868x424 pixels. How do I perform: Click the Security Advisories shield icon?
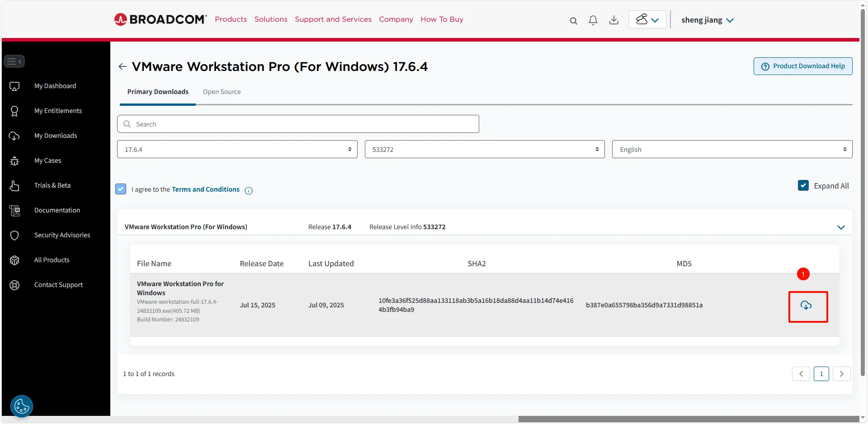click(15, 235)
